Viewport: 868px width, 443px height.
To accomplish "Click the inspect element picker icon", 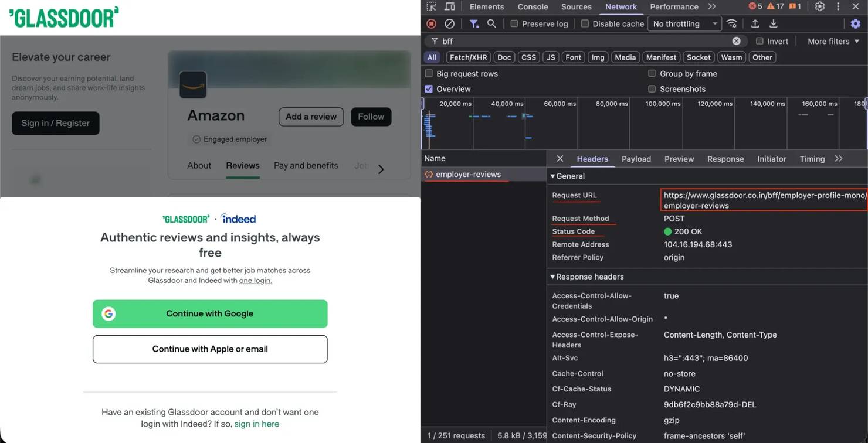I will coord(432,6).
